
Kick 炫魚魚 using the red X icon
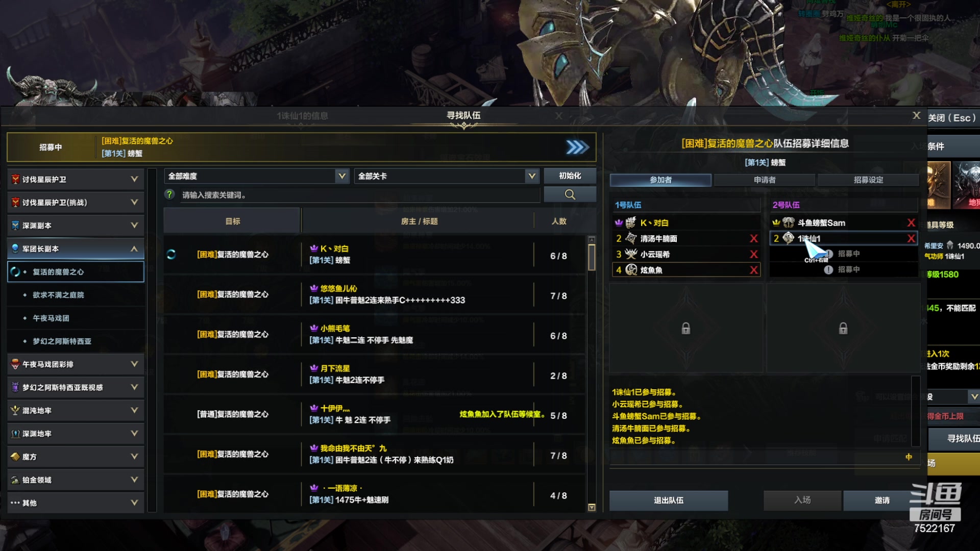(x=753, y=270)
